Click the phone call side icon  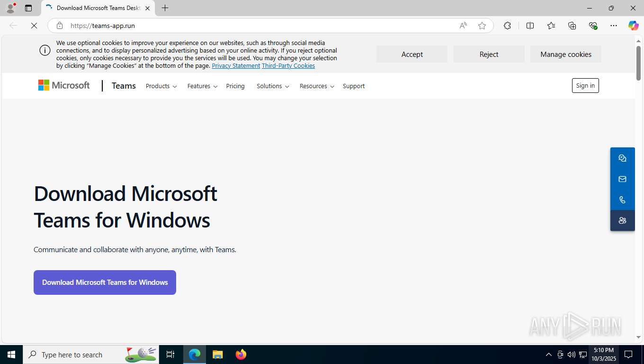tap(622, 200)
